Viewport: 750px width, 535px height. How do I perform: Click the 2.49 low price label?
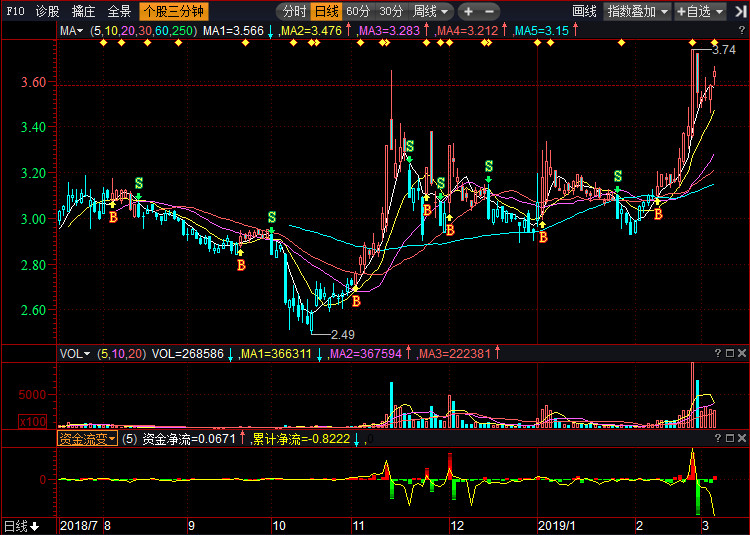(343, 335)
